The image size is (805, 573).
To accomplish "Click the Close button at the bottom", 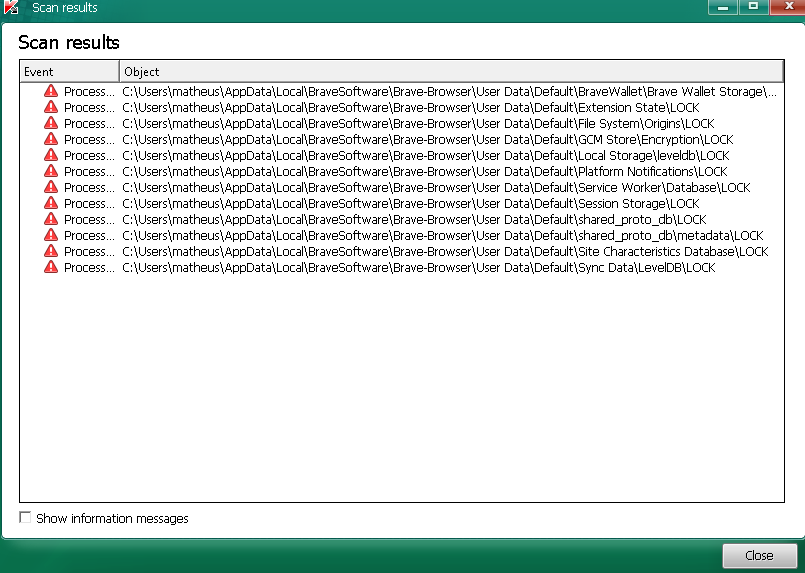I will pyautogui.click(x=759, y=556).
